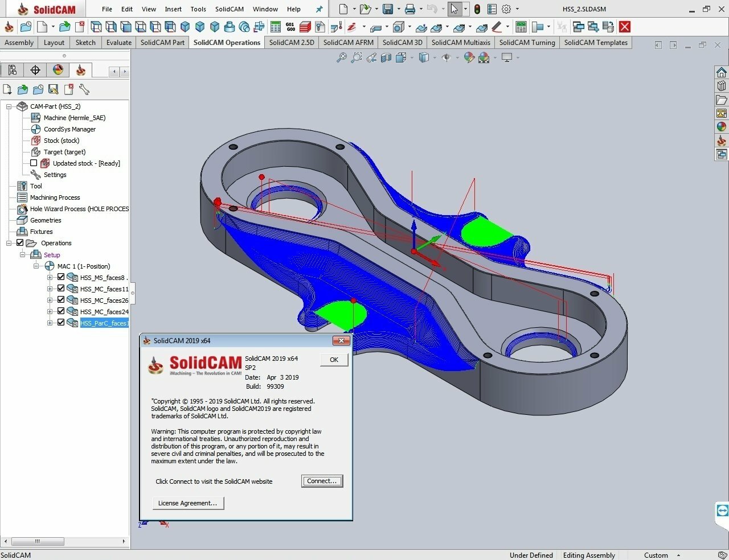The image size is (729, 560).
Task: Collapse the MAC 1 (1-Position) node
Action: point(35,266)
